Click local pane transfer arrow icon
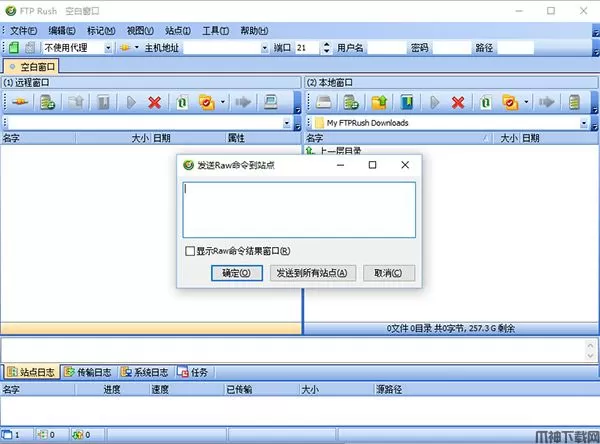Viewport: 600px width, 444px height. pos(546,102)
